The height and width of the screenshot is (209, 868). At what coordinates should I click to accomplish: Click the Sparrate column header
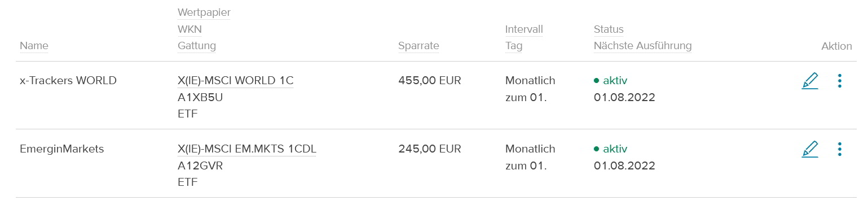click(x=418, y=46)
